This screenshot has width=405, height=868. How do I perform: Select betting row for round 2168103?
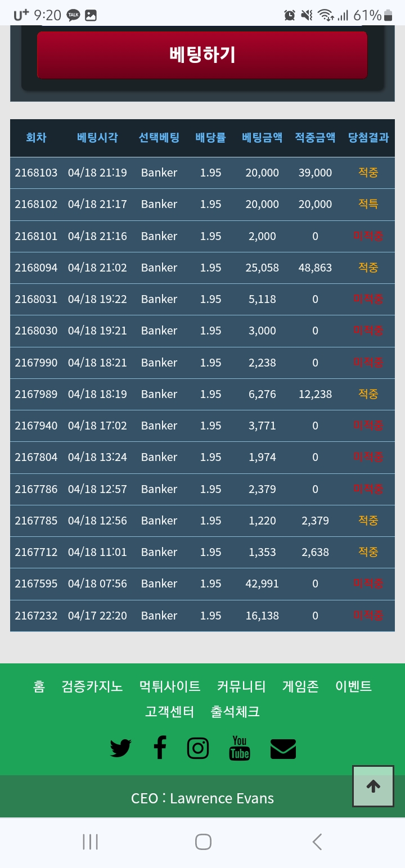202,173
